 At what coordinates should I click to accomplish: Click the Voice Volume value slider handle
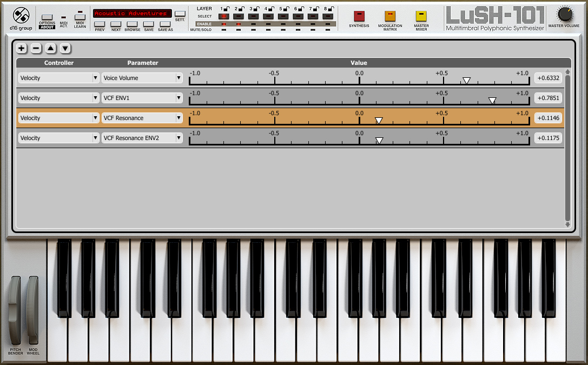[466, 81]
